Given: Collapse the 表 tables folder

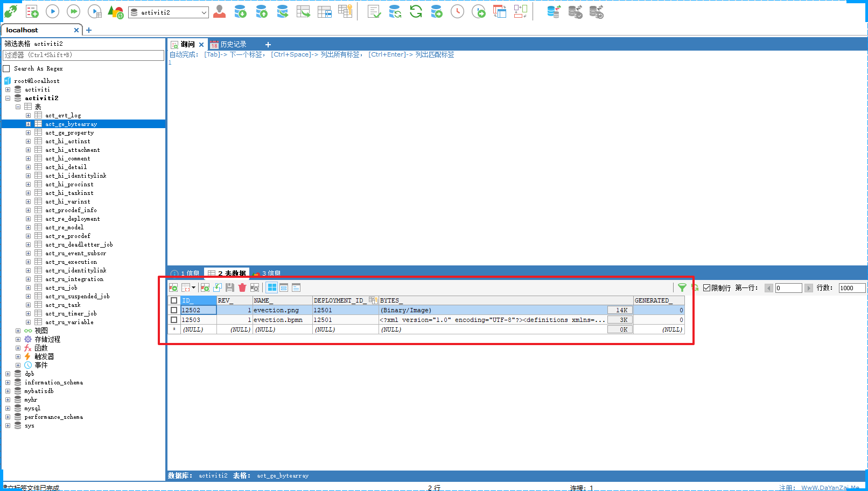Looking at the screenshot, I should (x=18, y=107).
